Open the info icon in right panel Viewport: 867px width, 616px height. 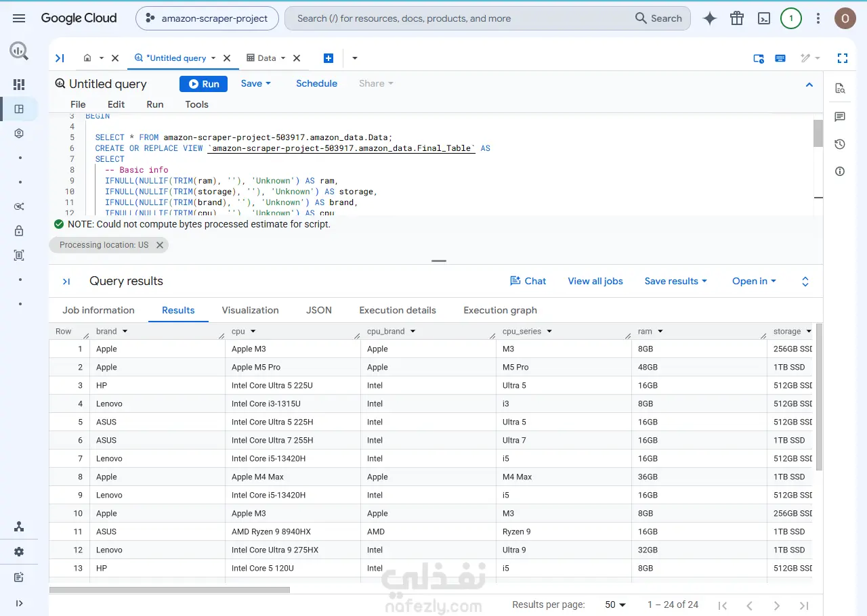840,171
